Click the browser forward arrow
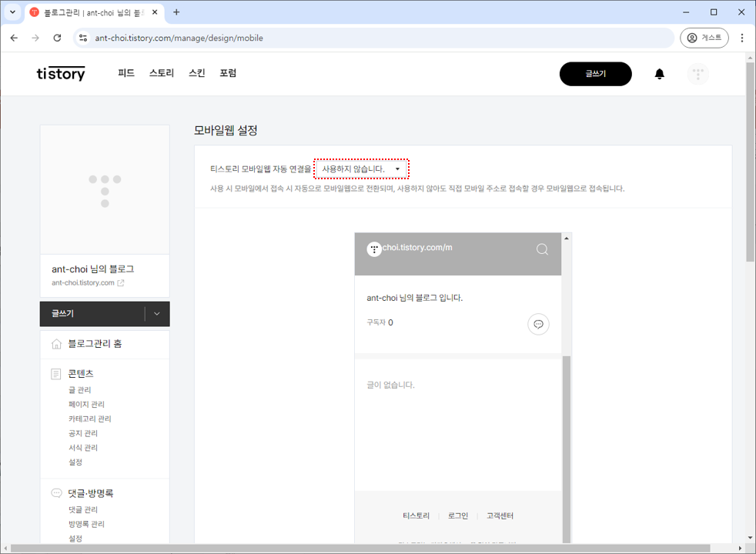Screen dimensions: 756x554 35,38
